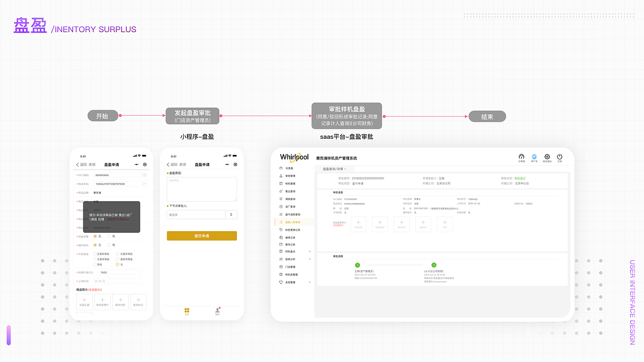The height and width of the screenshot is (362, 644).
Task: Open the 上样时间 date field
Action: (x=118, y=281)
